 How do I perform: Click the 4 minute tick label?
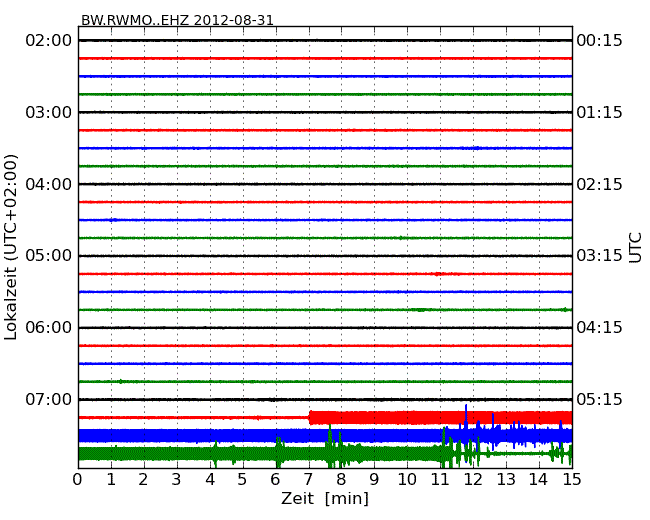210,480
